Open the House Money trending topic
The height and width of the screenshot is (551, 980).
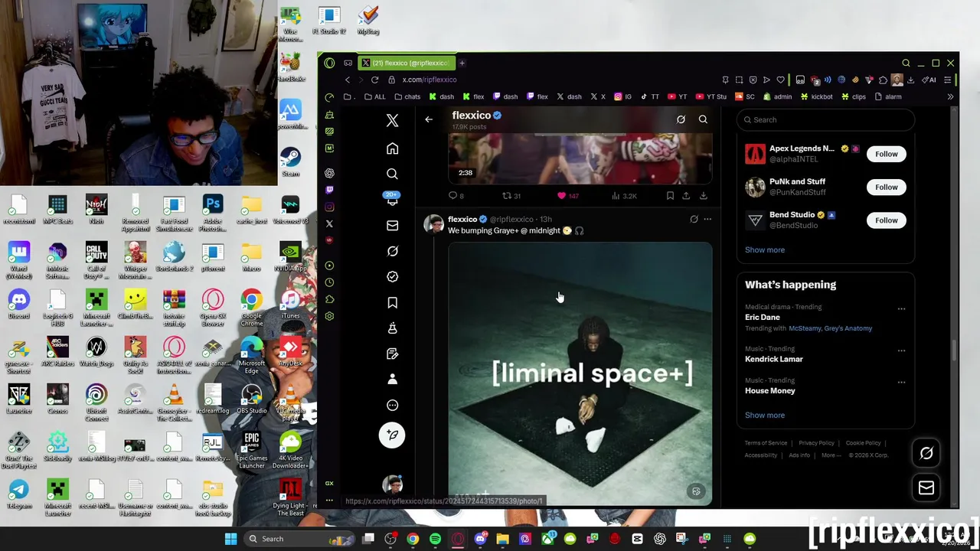[x=770, y=390]
